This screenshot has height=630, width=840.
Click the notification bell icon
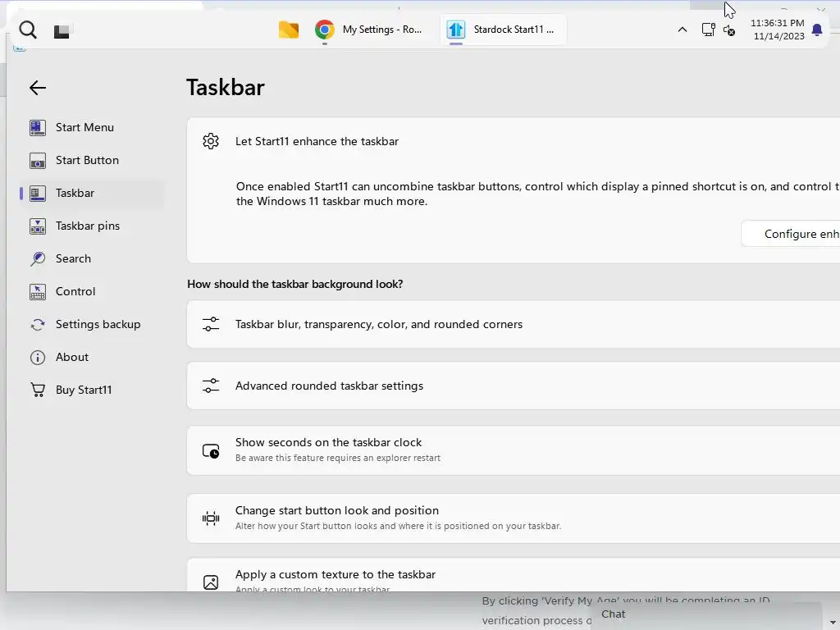coord(817,30)
